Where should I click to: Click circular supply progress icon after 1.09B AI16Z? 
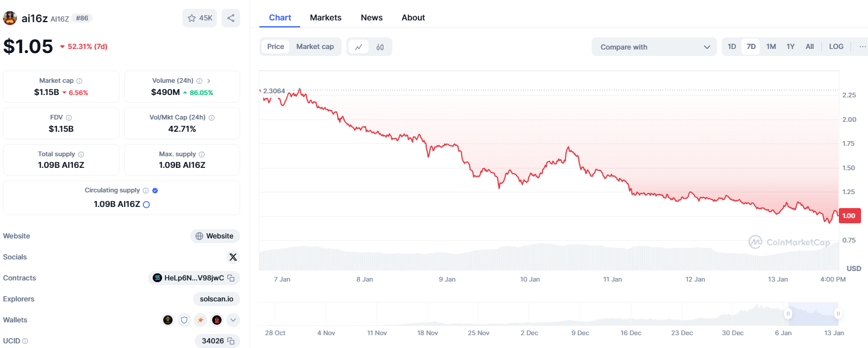(146, 205)
